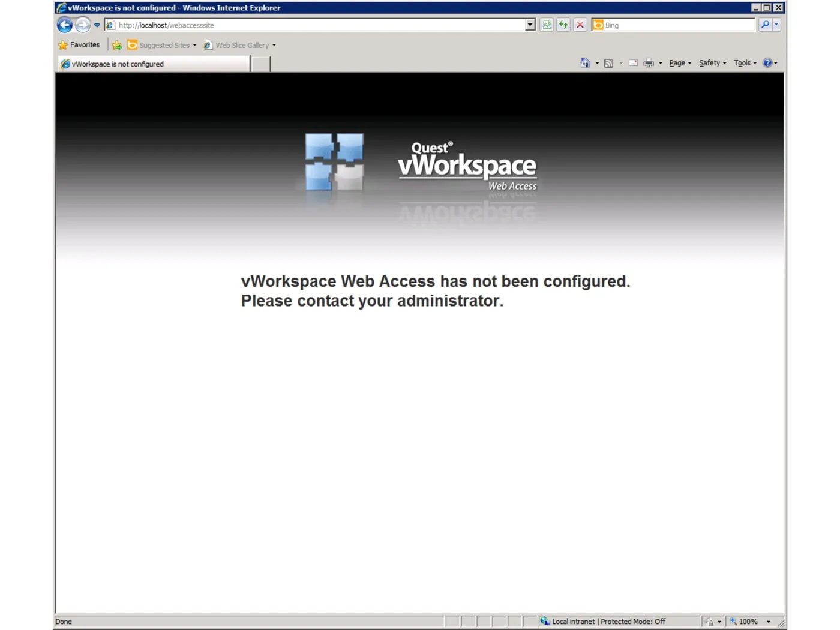
Task: Click the address bar showing localhost/webaccesssite
Action: point(315,25)
